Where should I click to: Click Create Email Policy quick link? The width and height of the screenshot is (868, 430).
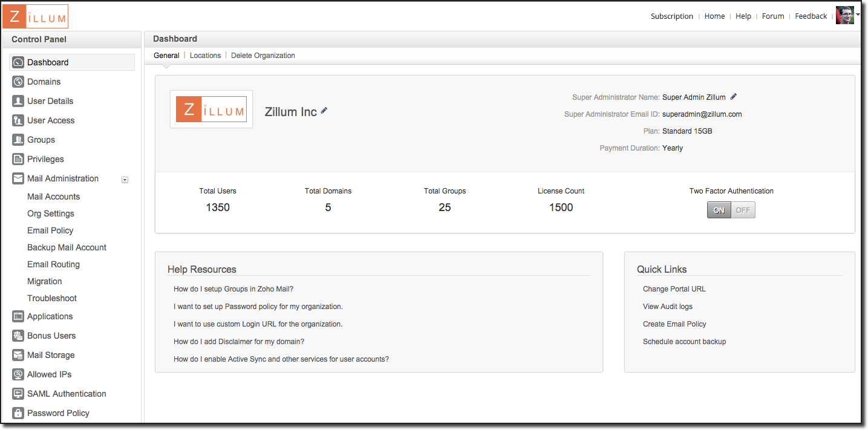(x=674, y=324)
